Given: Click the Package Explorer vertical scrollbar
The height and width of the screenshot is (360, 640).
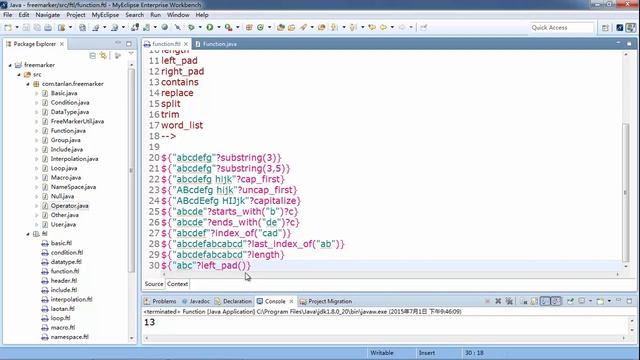Looking at the screenshot, I should click(x=131, y=171).
